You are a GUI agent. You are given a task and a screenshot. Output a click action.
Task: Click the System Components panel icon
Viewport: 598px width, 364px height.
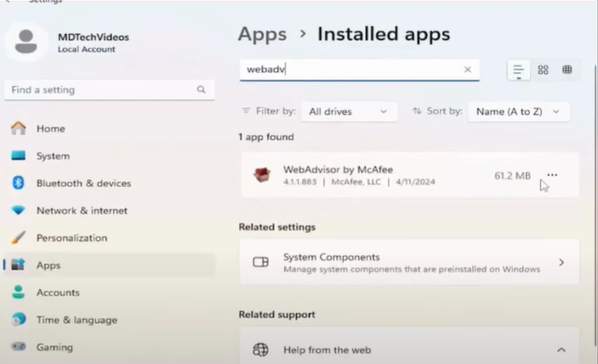261,262
